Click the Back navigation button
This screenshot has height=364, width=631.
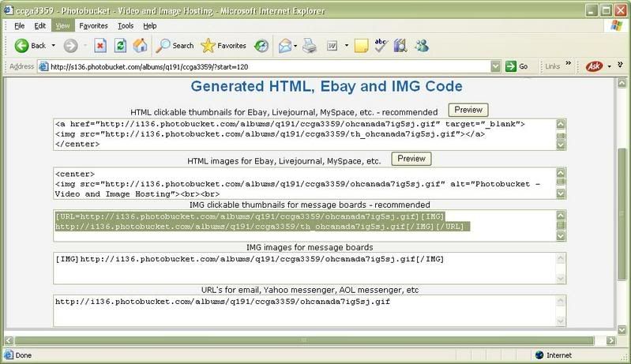30,46
